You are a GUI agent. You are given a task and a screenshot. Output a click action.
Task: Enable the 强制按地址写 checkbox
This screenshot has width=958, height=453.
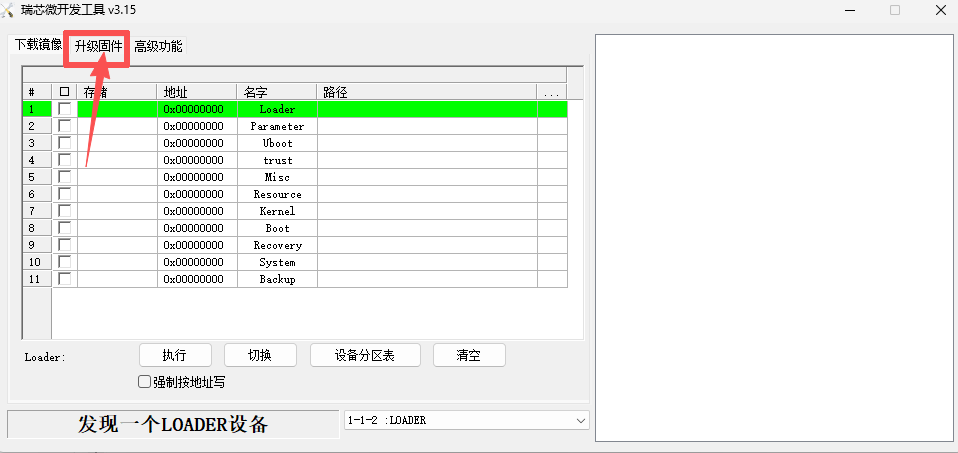pos(145,381)
